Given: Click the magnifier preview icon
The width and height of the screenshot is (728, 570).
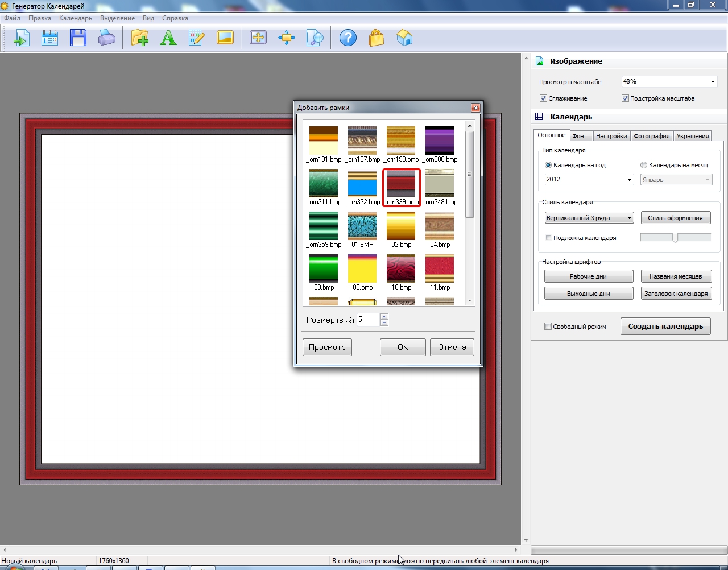Looking at the screenshot, I should tap(315, 38).
